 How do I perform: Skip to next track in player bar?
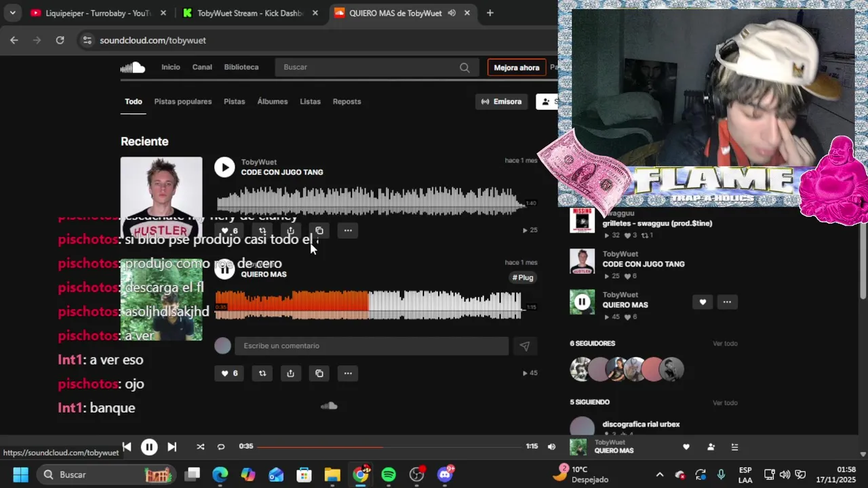172,447
